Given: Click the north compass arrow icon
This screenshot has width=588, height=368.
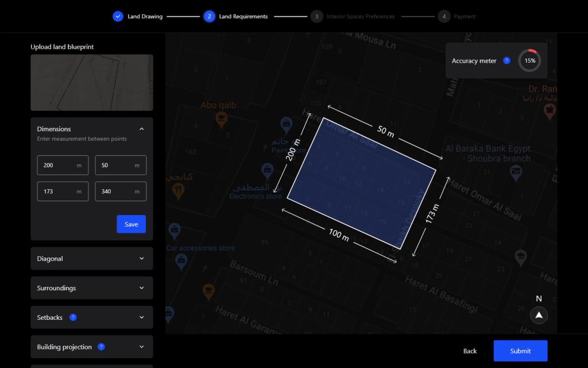Looking at the screenshot, I should pos(539,315).
